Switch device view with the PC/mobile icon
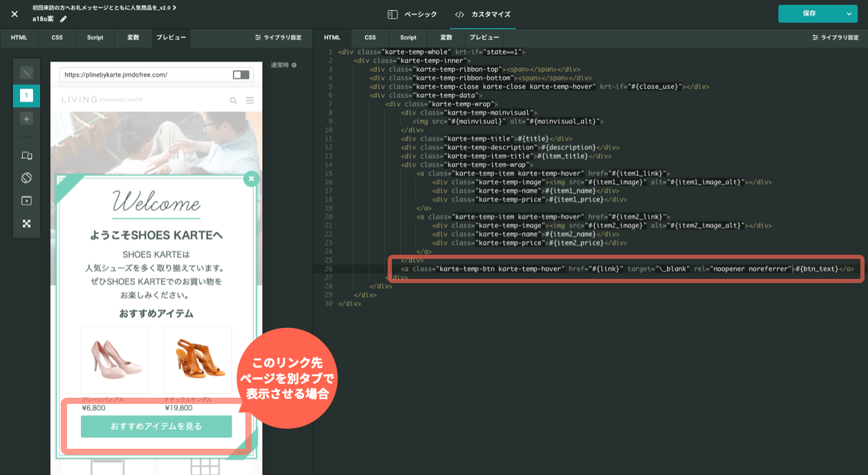868x475 pixels. coord(26,155)
